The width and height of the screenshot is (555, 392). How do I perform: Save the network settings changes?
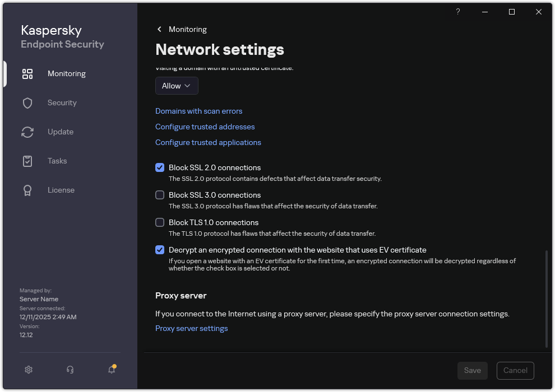pos(472,370)
